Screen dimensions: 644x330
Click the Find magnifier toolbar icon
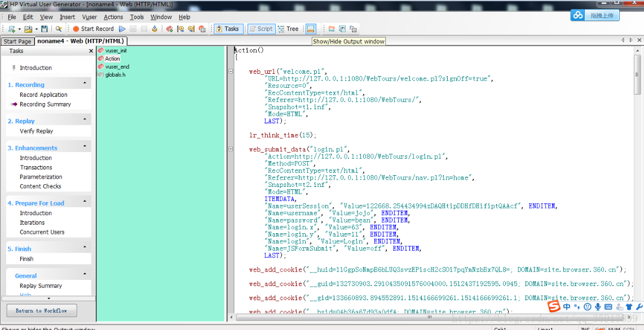pyautogui.click(x=59, y=29)
